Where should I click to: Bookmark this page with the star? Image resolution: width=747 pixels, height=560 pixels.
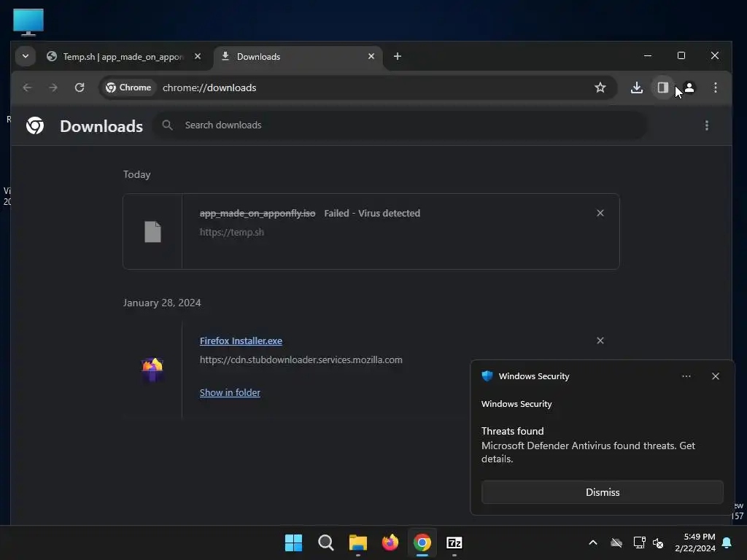tap(600, 87)
